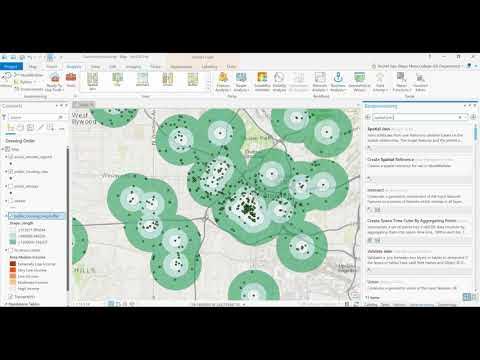
Task: Open the Ready To Use Tools gallery
Action: click(x=55, y=82)
